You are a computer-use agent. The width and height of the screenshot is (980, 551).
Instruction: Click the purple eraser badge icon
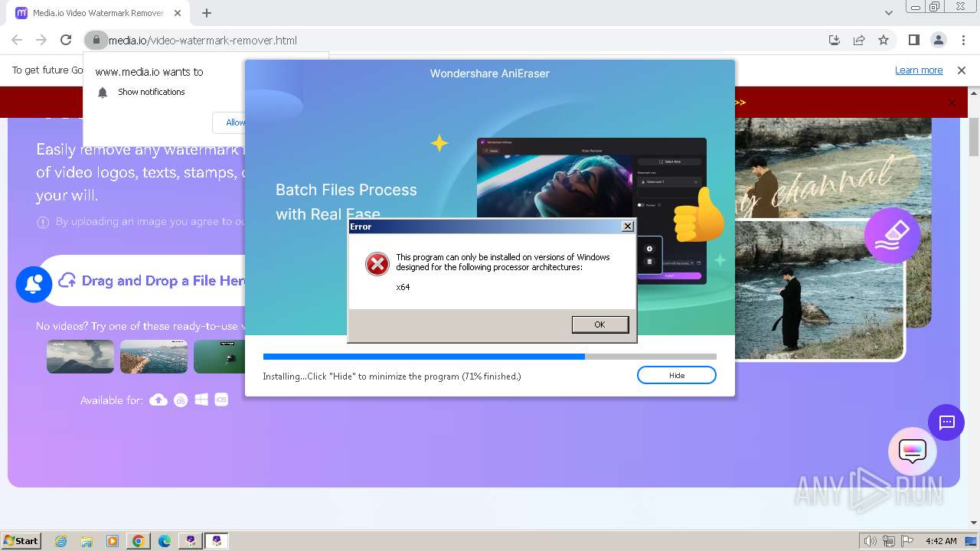coord(892,235)
